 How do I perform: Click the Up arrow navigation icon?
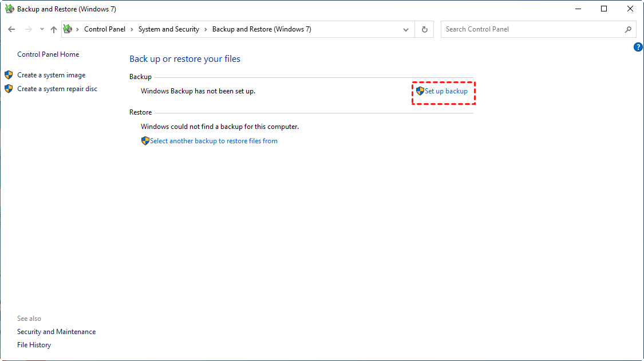pos(53,29)
